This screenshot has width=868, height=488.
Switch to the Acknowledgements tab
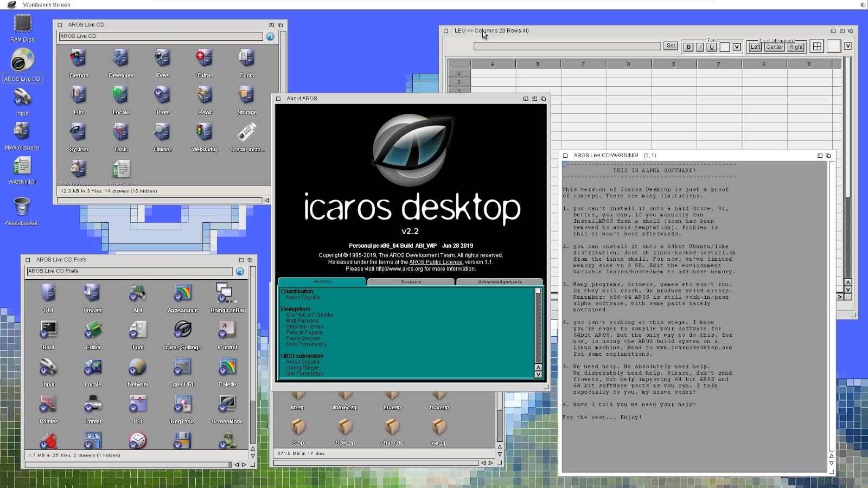(500, 282)
